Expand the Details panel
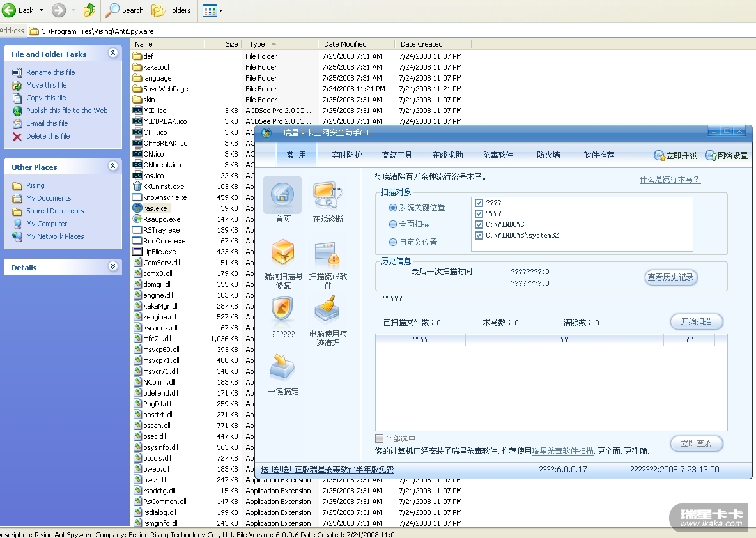This screenshot has width=756, height=538. pos(113,267)
